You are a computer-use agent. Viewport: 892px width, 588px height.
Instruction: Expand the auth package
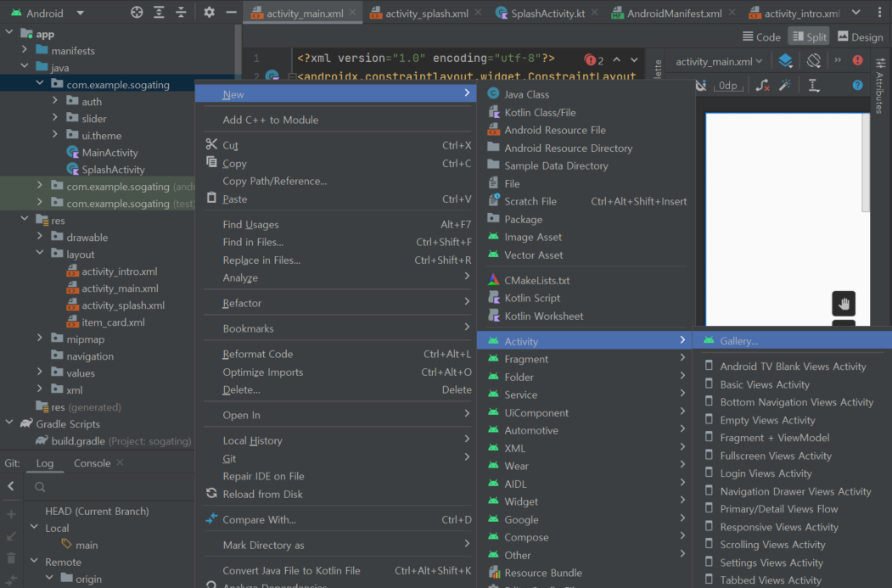click(x=55, y=101)
